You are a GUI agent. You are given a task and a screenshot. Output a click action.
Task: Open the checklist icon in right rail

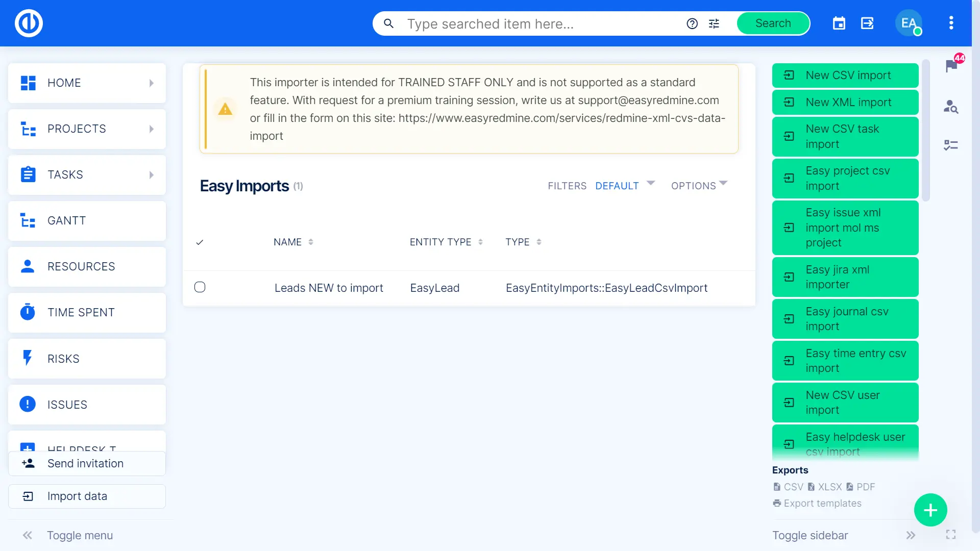click(x=950, y=145)
